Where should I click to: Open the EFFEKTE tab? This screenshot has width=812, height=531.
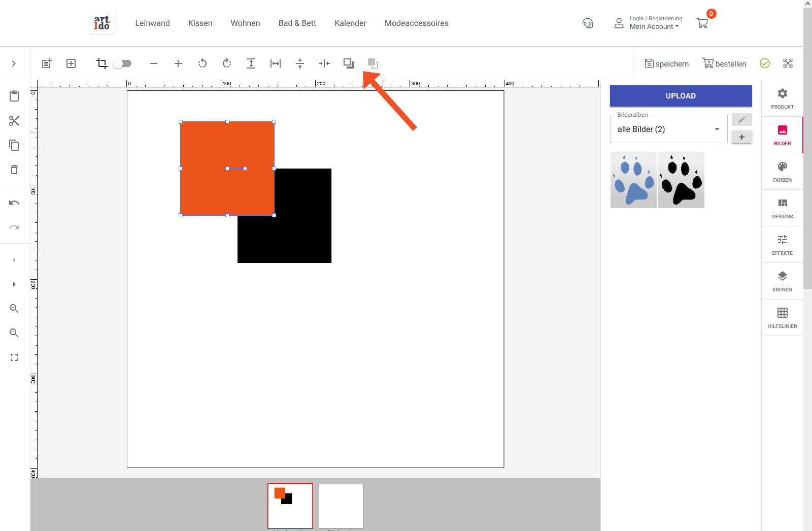(782, 245)
